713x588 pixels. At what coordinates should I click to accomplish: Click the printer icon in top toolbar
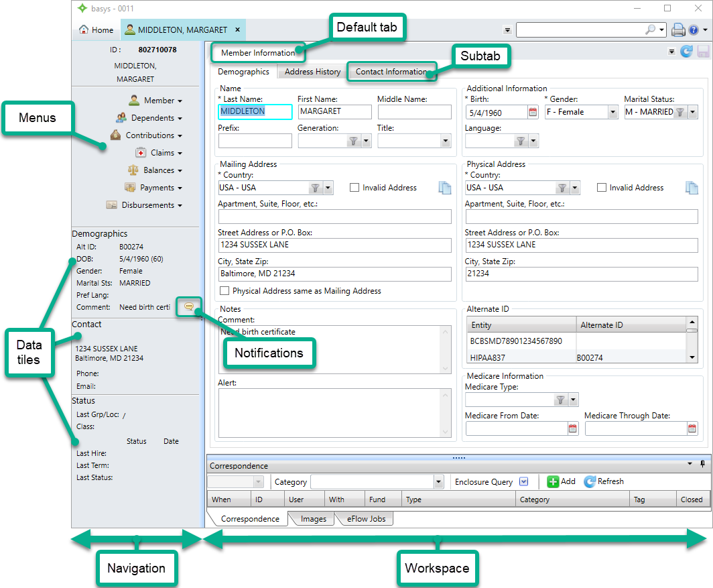coord(678,30)
